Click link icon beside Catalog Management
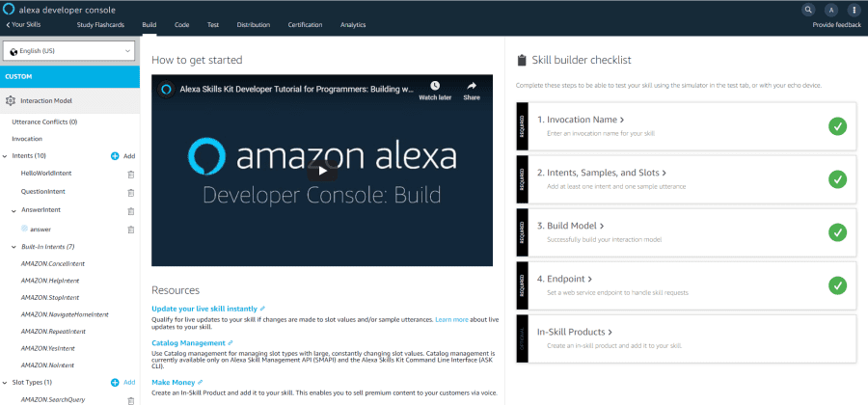 (x=231, y=343)
